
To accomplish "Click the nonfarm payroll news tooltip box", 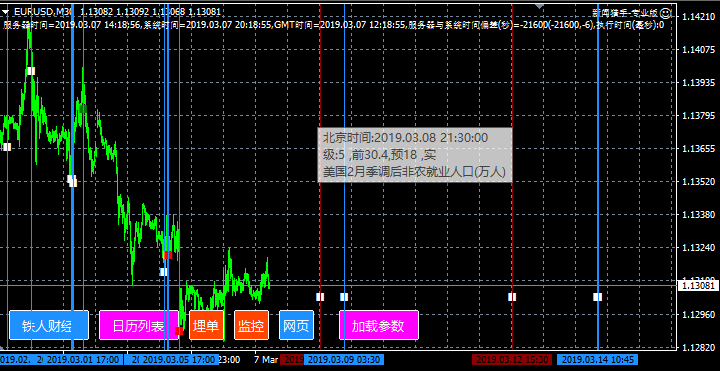I will (415, 155).
